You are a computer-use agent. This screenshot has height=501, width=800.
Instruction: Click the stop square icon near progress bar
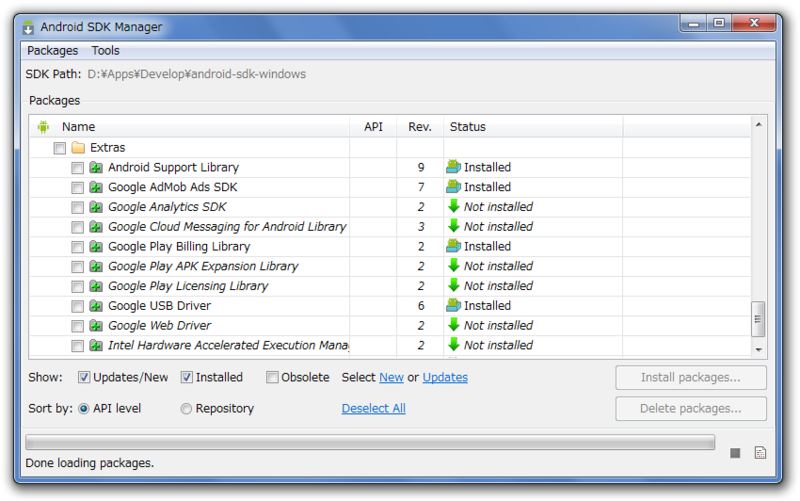735,453
